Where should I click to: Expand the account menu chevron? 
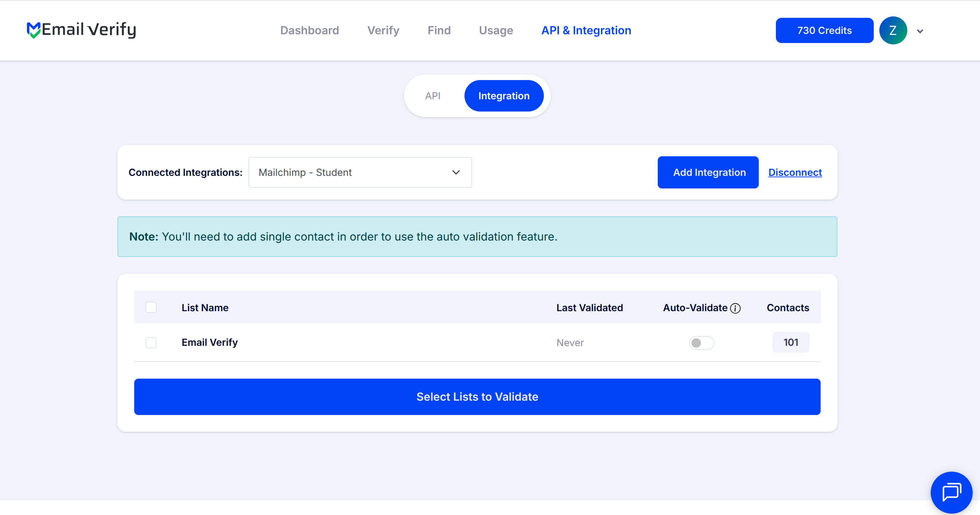pos(920,31)
